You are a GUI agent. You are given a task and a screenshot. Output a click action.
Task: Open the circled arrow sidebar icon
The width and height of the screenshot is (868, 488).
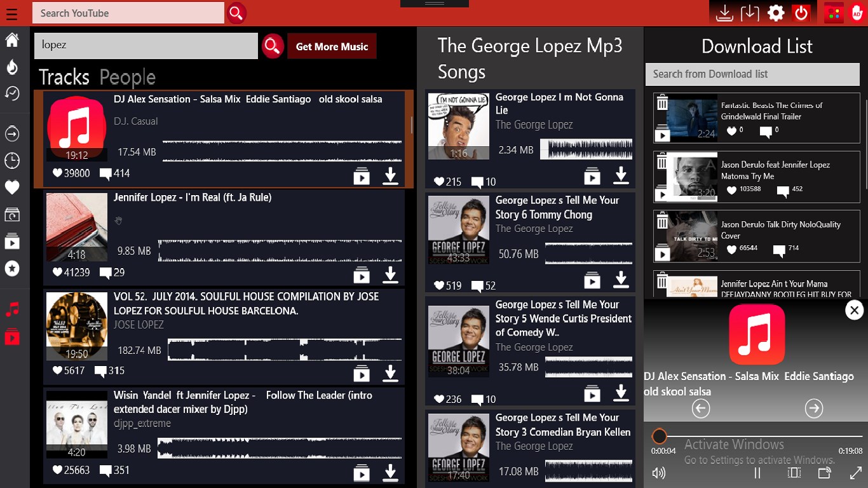[x=11, y=133]
